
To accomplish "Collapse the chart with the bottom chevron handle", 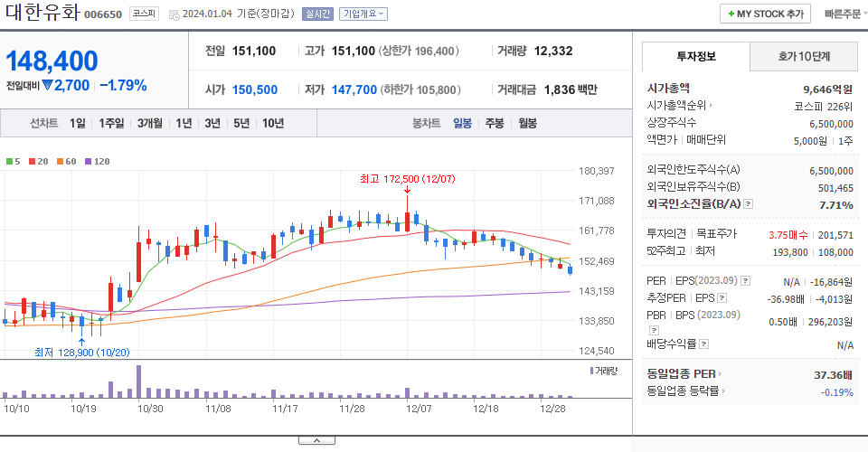I will pos(316,440).
